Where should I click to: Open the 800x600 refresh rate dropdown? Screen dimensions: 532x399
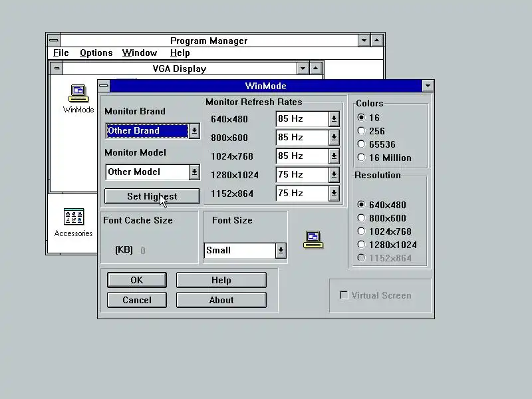[x=334, y=138]
